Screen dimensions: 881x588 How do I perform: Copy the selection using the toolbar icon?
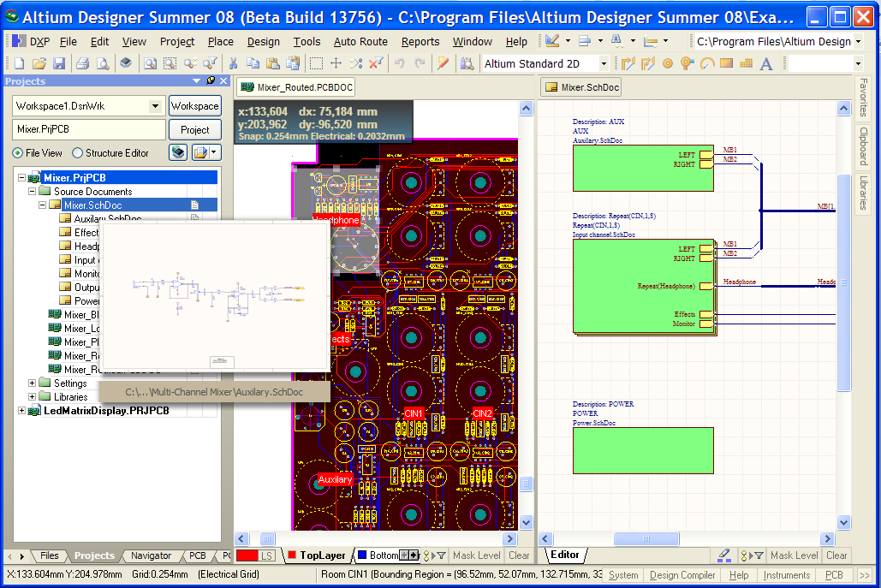tap(253, 63)
